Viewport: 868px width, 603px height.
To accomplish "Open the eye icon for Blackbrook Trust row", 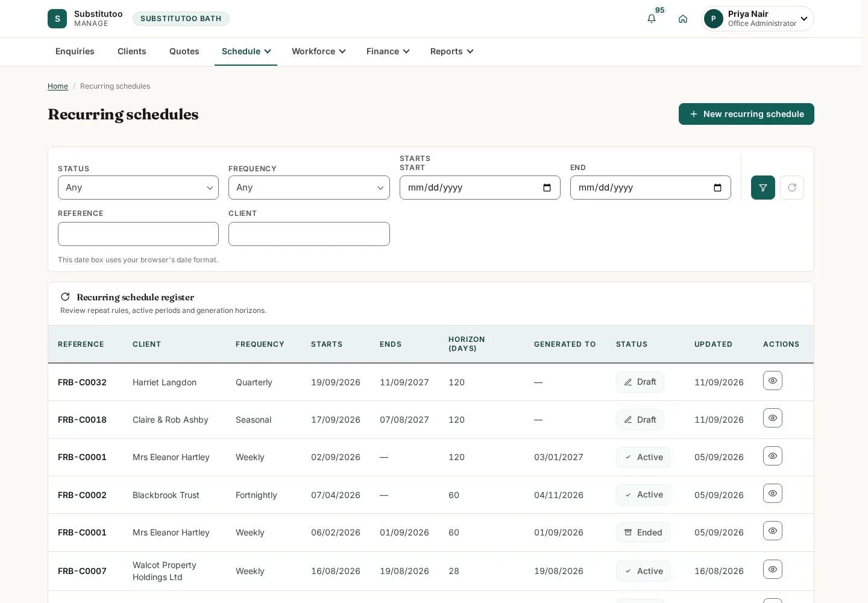I will click(x=773, y=493).
